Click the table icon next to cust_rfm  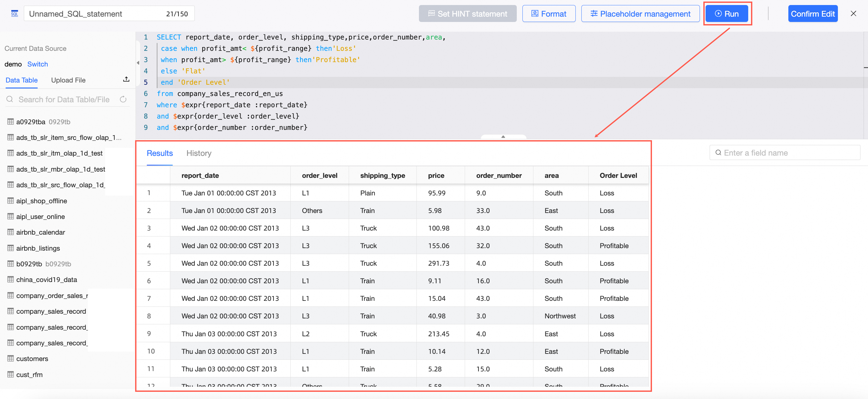10,375
